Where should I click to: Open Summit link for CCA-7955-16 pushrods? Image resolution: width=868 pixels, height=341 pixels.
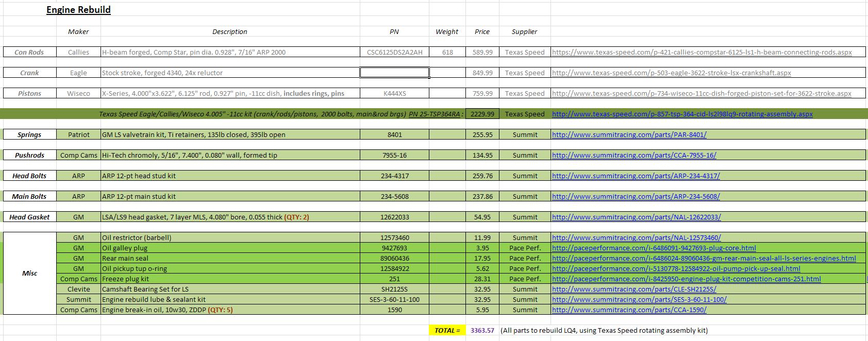pyautogui.click(x=634, y=155)
